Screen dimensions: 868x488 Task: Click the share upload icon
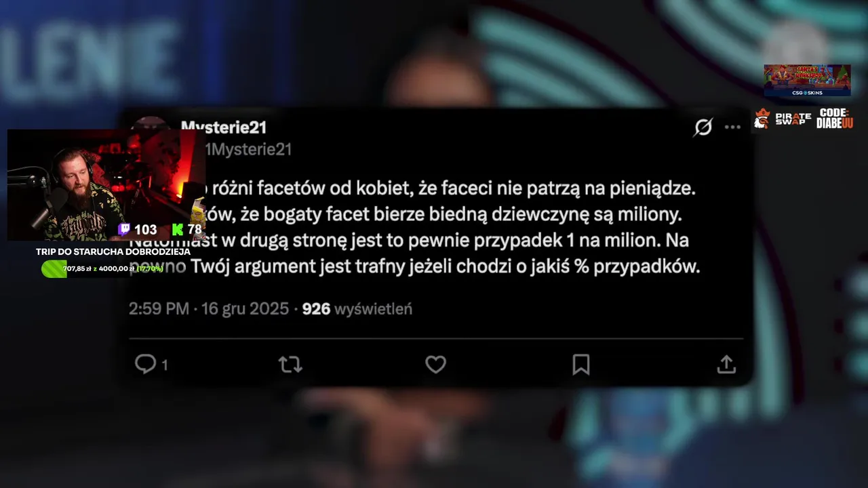726,364
